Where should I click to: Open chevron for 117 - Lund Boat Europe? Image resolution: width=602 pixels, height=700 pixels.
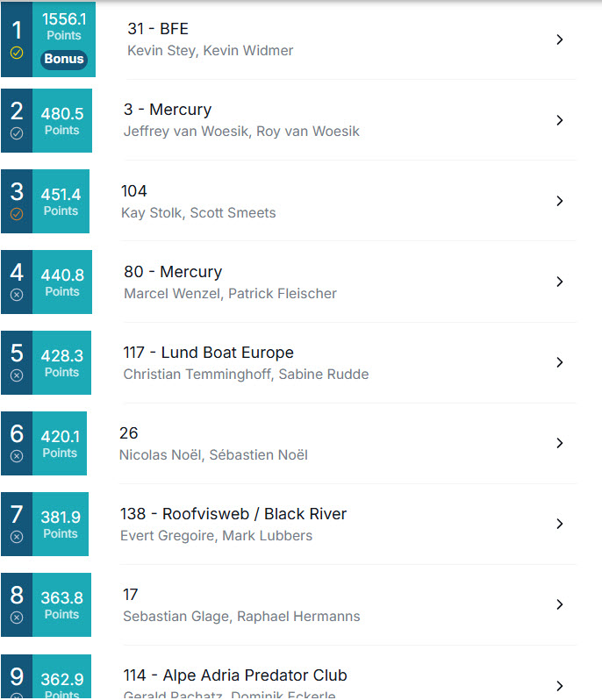559,362
